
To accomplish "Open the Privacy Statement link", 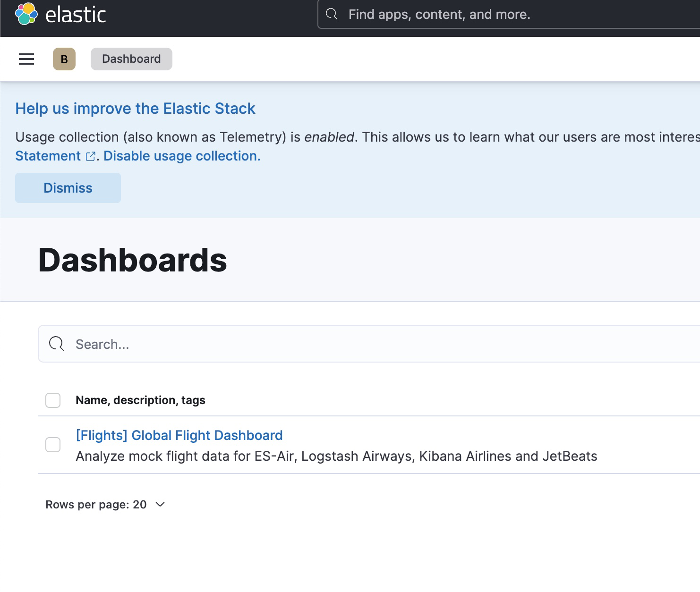I will pyautogui.click(x=48, y=156).
